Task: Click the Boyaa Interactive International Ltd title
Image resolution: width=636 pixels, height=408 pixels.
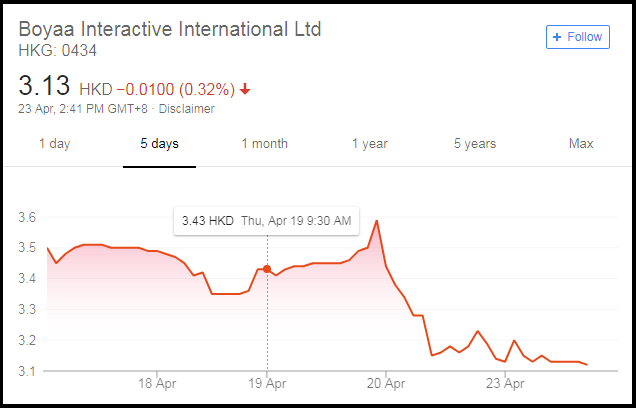Action: point(170,29)
